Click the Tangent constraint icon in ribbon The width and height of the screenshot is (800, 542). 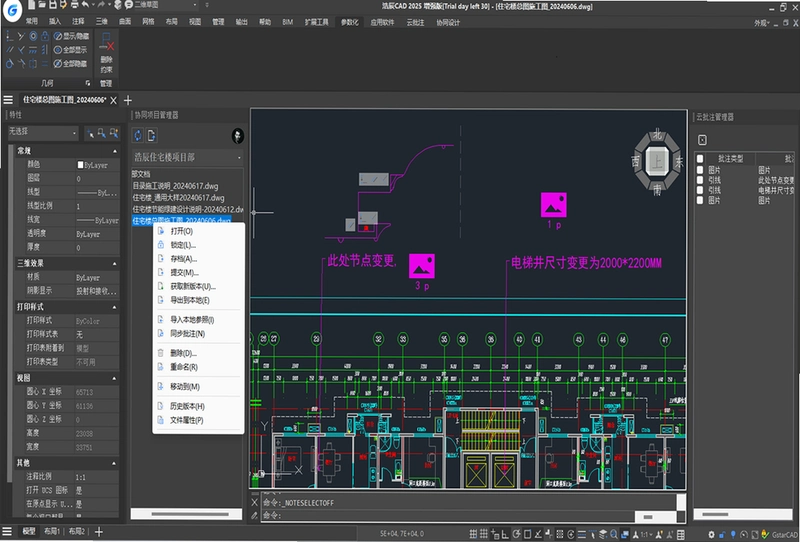tap(10, 63)
